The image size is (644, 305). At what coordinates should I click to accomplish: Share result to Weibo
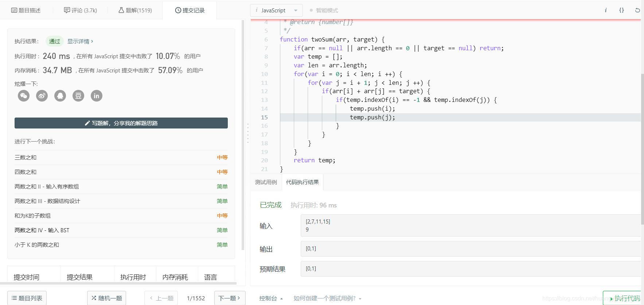tap(42, 96)
